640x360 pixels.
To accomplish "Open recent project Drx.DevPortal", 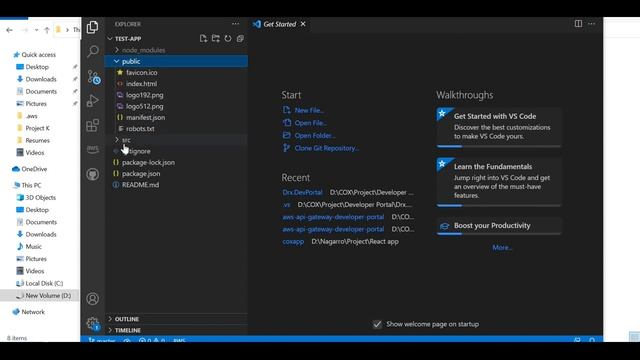I will 302,192.
